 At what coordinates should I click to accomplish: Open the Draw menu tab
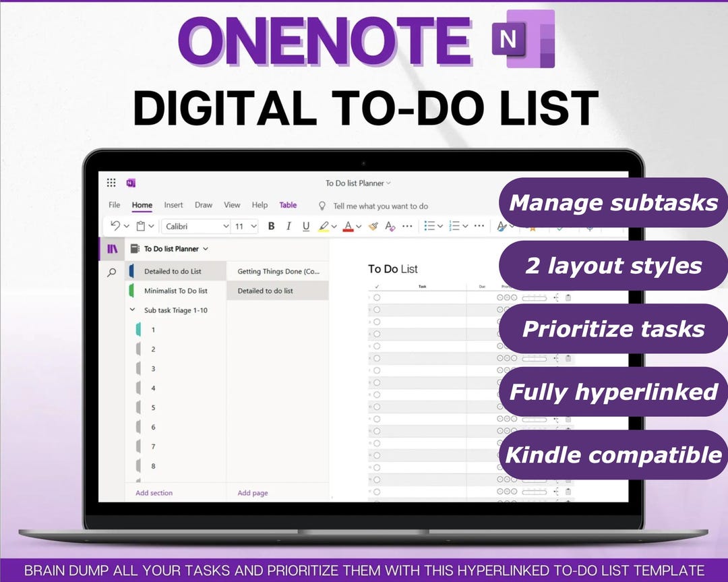coord(204,204)
